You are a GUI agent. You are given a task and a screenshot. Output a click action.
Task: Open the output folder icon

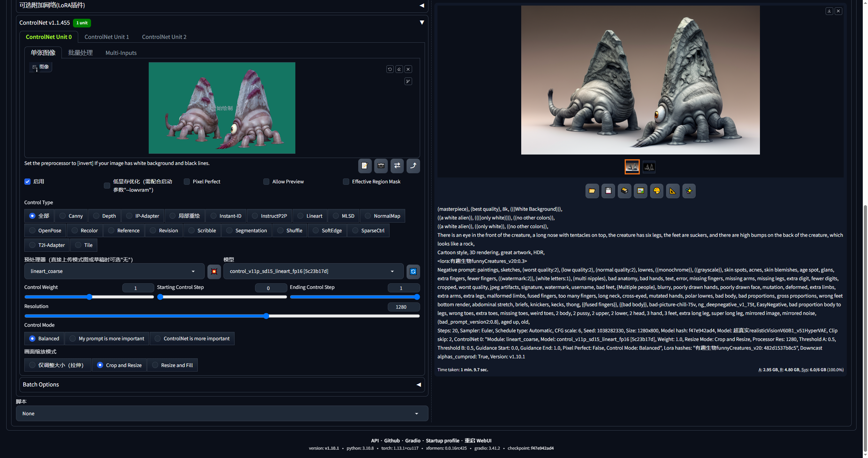pyautogui.click(x=592, y=191)
